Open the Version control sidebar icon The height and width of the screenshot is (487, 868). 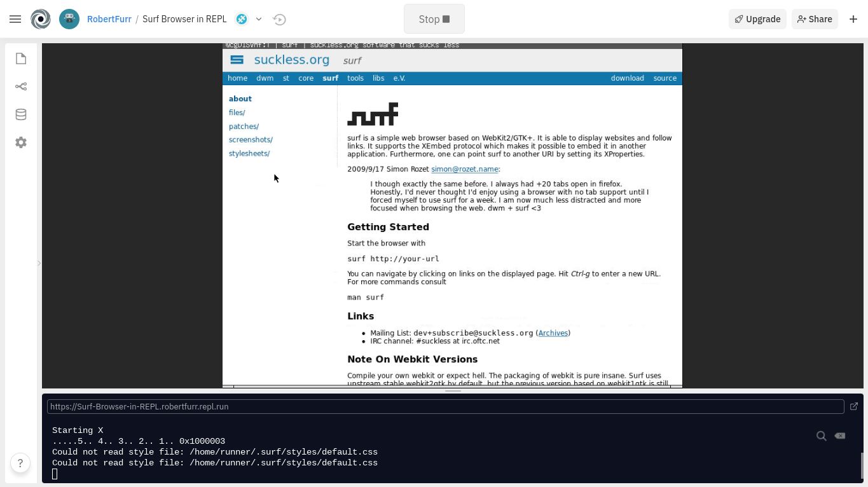21,86
